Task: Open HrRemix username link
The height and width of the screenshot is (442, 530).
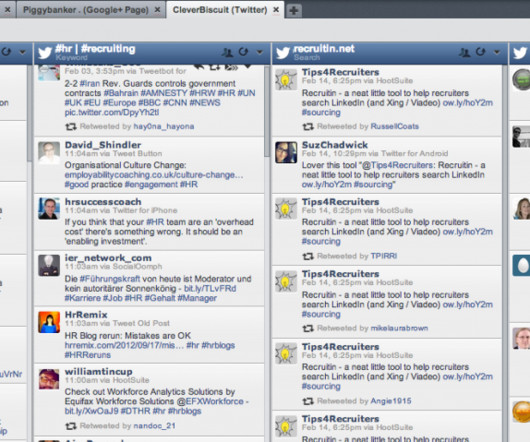Action: point(86,315)
